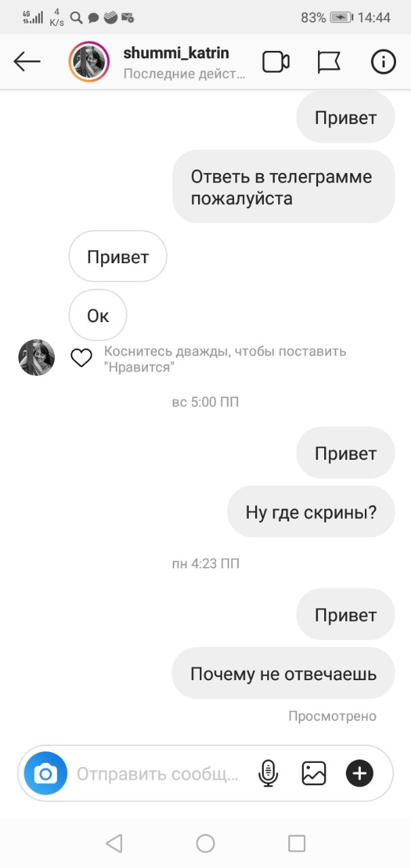Open Android recent apps square button
Image resolution: width=411 pixels, height=868 pixels.
[x=296, y=843]
